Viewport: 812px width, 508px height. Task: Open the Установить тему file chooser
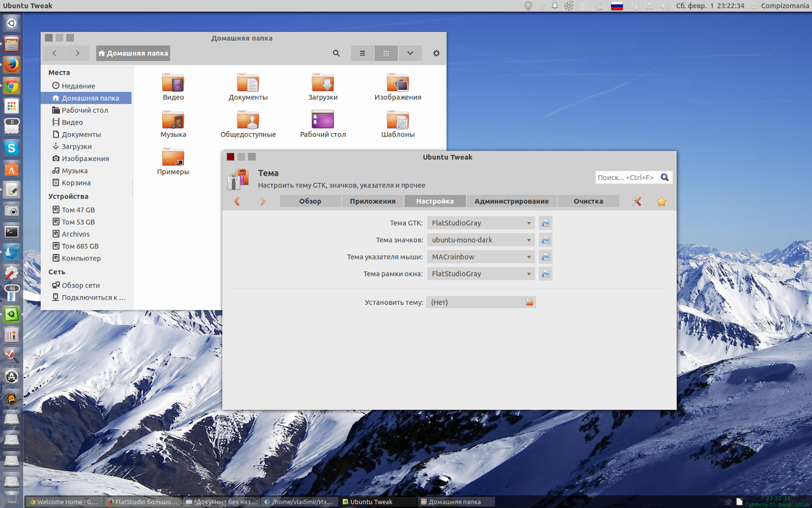(481, 302)
